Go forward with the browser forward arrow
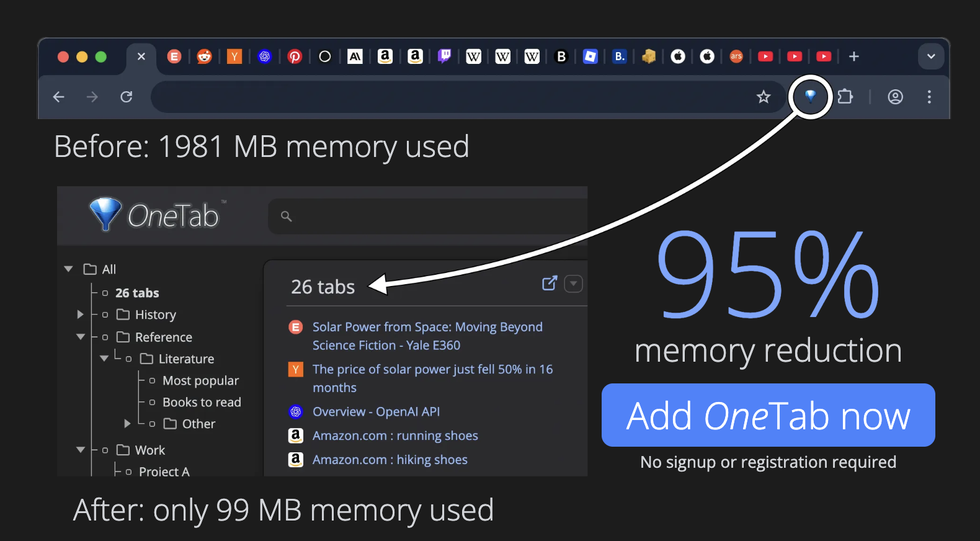 [92, 97]
